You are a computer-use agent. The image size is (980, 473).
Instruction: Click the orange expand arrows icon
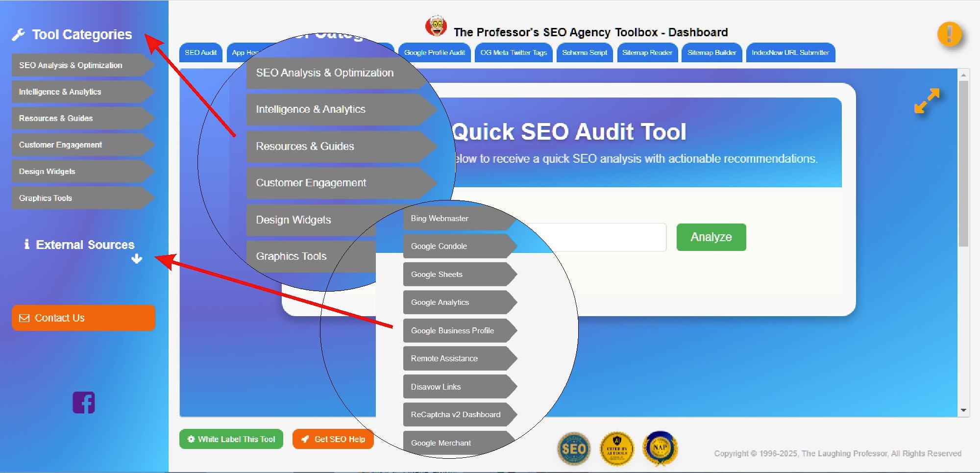pyautogui.click(x=927, y=100)
